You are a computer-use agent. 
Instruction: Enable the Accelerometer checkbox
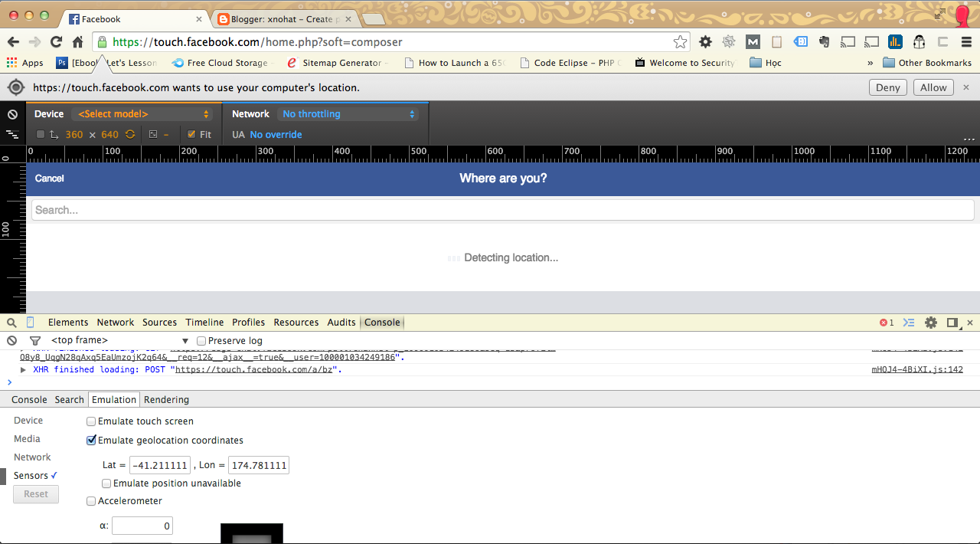tap(91, 501)
